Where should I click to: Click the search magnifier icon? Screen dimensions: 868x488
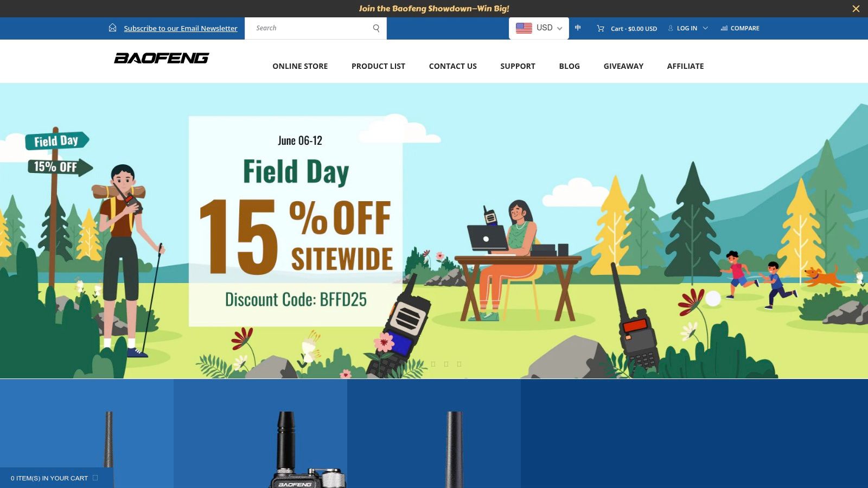[x=376, y=28]
